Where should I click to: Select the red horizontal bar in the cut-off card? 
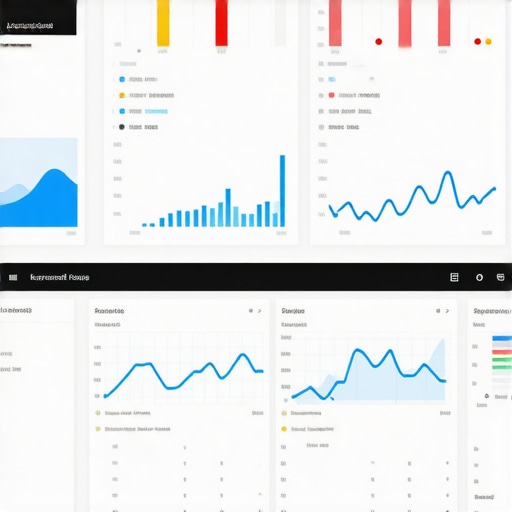(502, 352)
